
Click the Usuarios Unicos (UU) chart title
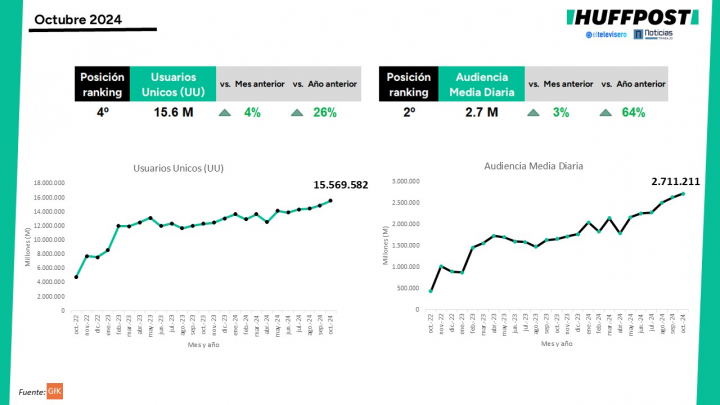click(x=179, y=168)
